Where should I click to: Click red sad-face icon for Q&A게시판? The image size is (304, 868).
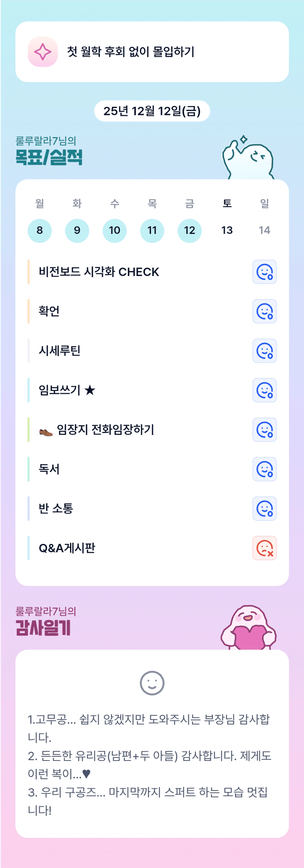click(264, 548)
